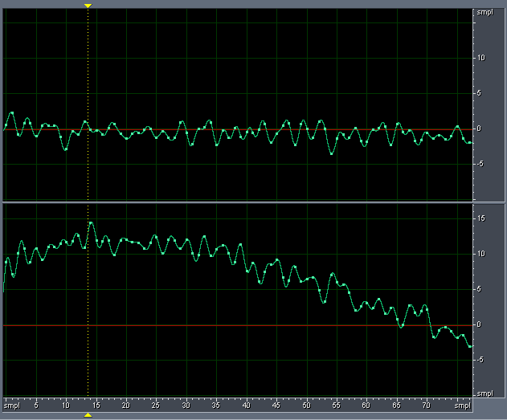507x420 pixels.
Task: Click the 45 label on the time ruler
Action: point(276,405)
